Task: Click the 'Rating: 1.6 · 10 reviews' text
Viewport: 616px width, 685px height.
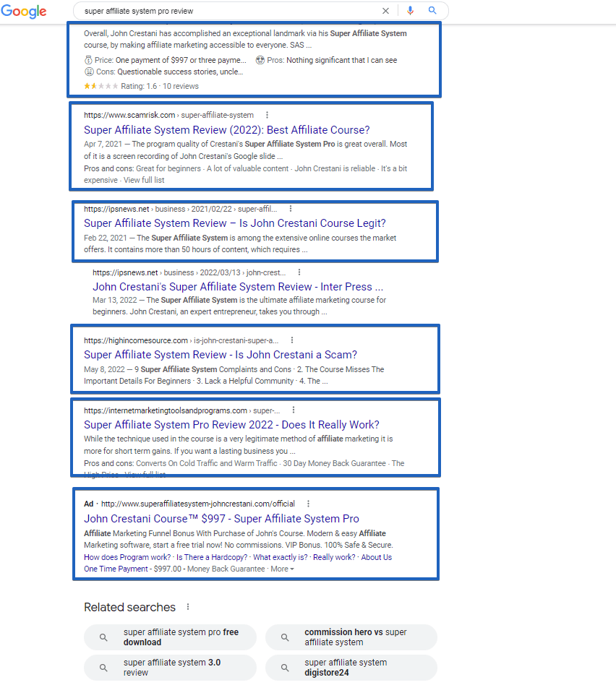Action: [x=160, y=86]
